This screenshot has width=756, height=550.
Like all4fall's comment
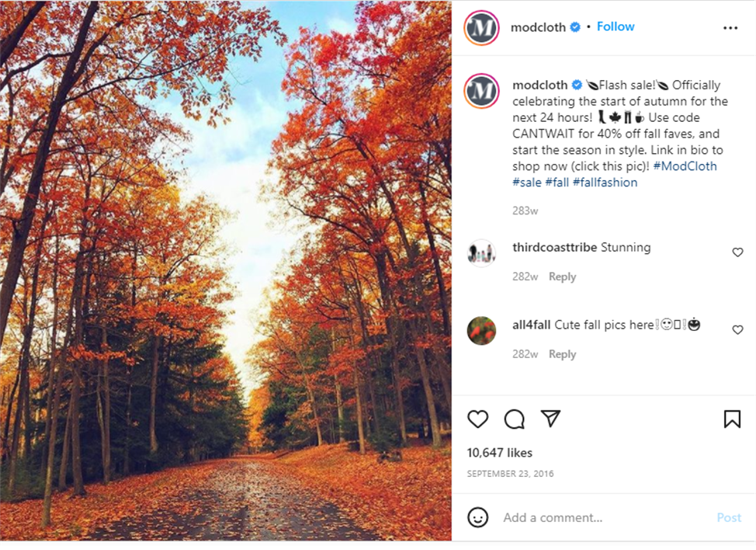click(x=737, y=330)
